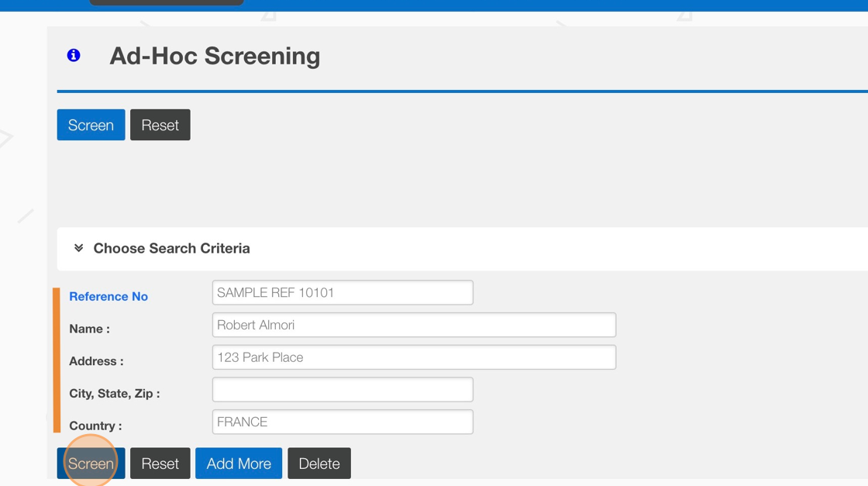Click the blue info icon beside Ad-Hoc Screening
This screenshot has height=486, width=868.
pos(74,55)
